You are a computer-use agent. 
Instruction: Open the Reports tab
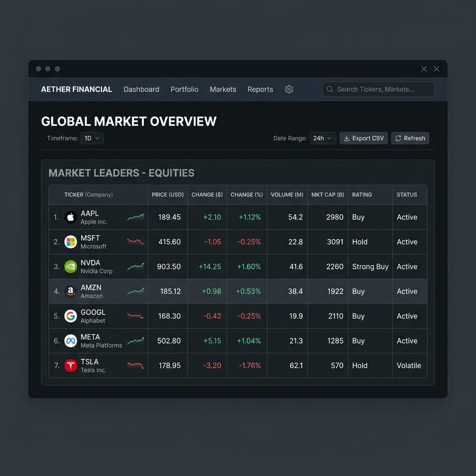(260, 89)
